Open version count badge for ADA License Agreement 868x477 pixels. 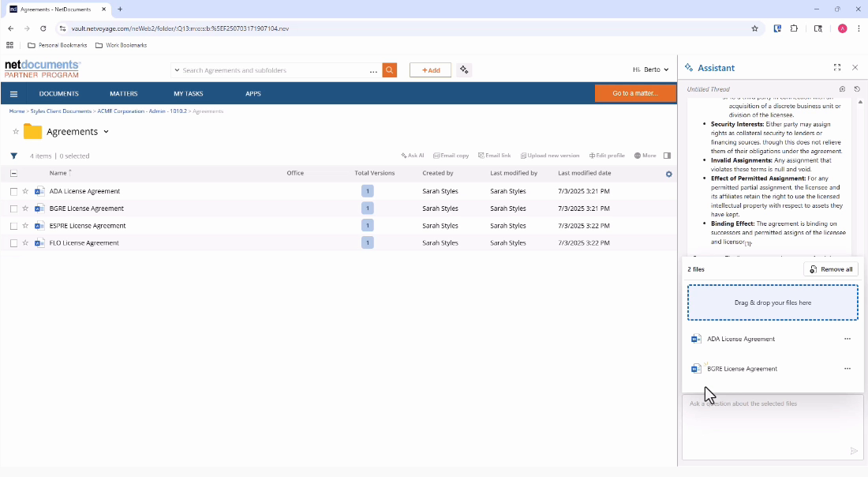367,191
